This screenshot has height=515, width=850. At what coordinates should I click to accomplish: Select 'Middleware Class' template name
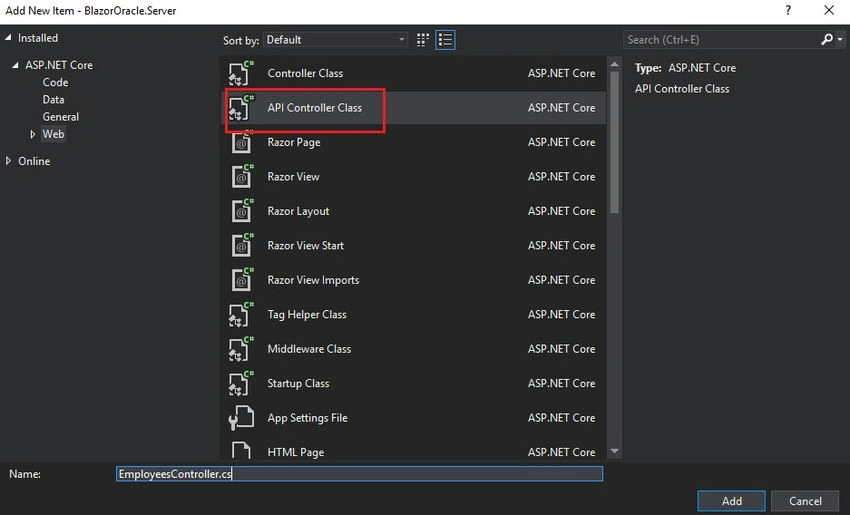(309, 349)
